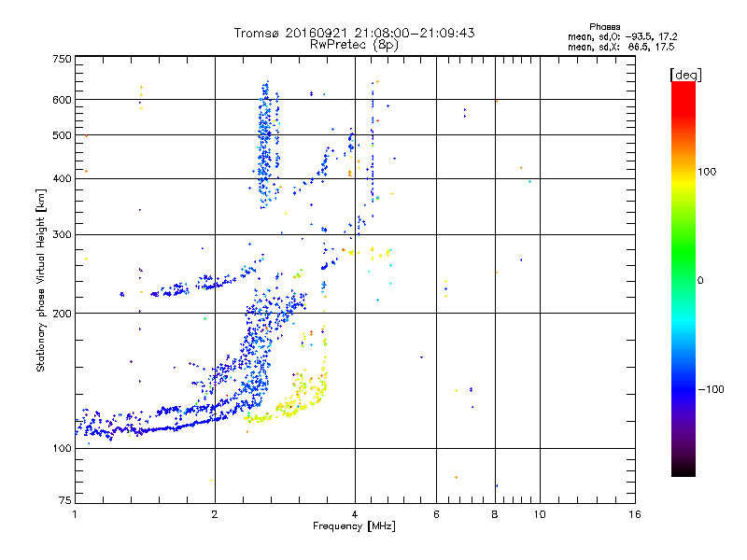Click the 'Stationary phase Virtual Height [km]' label
Screen dimensions: 747x560
(x=41, y=281)
